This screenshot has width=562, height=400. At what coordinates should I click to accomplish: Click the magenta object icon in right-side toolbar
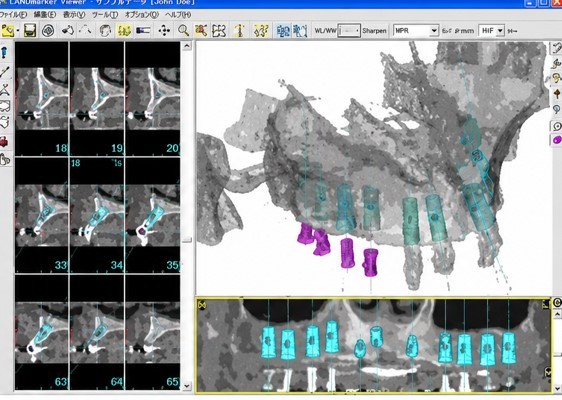[557, 140]
